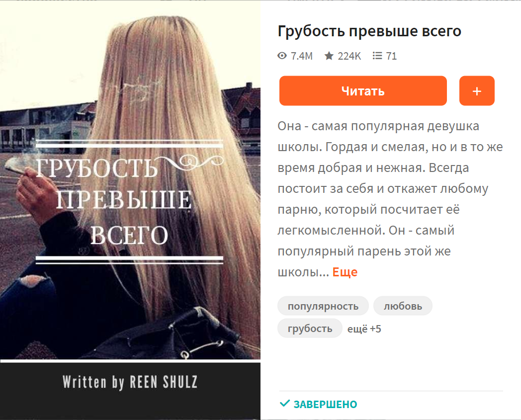Image resolution: width=521 pixels, height=420 pixels.
Task: Click the book cover image
Action: [x=130, y=210]
